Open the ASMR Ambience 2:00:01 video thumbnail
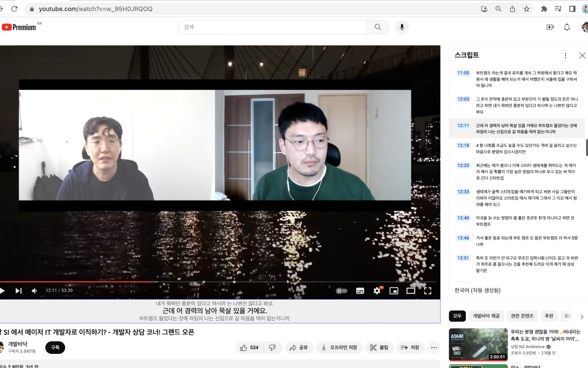 (x=478, y=345)
